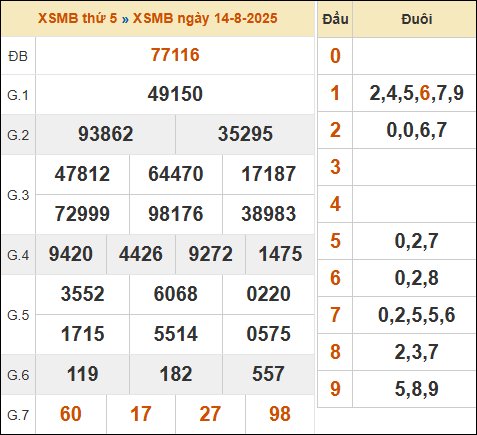Select first prize number 49150
Screen dimensions: 477x435
point(175,94)
